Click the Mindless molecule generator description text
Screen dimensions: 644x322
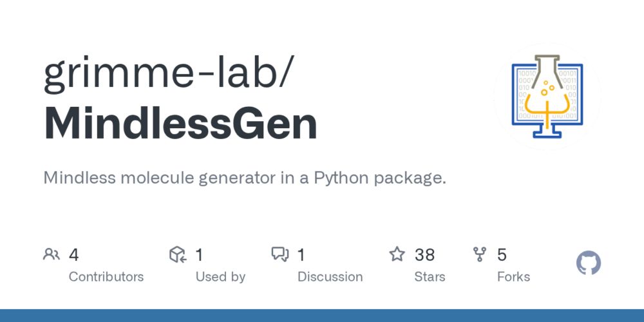tap(245, 178)
